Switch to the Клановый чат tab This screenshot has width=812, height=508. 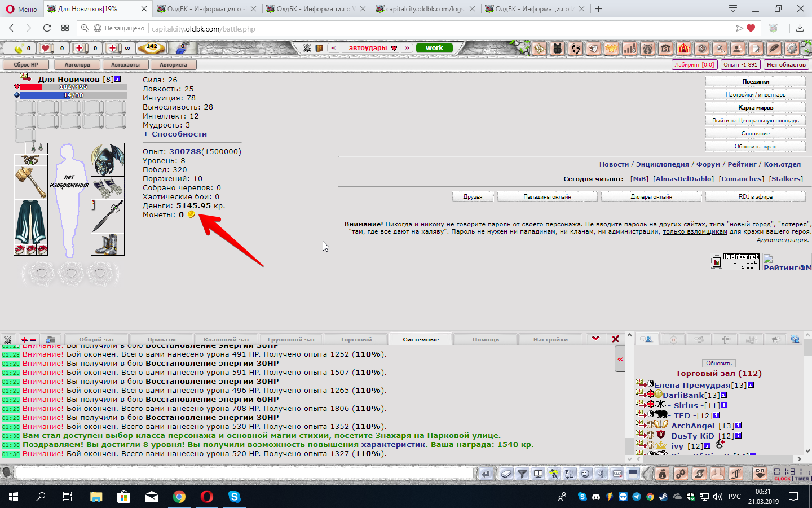(226, 339)
